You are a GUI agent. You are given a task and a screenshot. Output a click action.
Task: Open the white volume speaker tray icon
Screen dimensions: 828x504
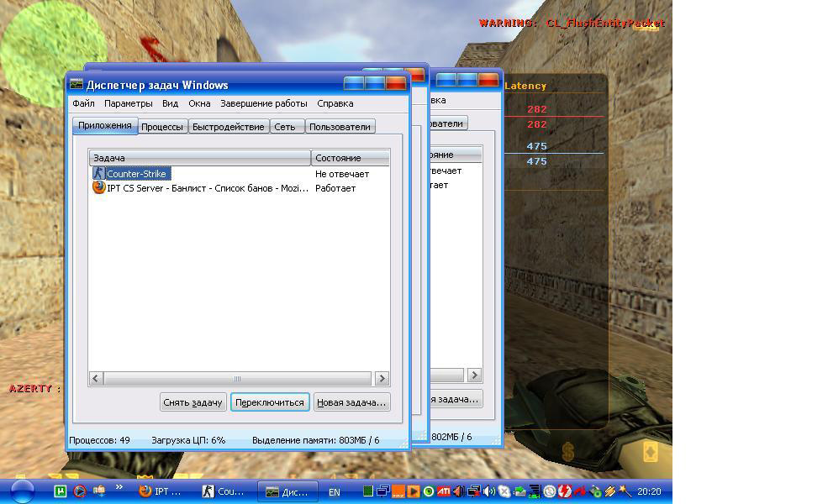(489, 491)
